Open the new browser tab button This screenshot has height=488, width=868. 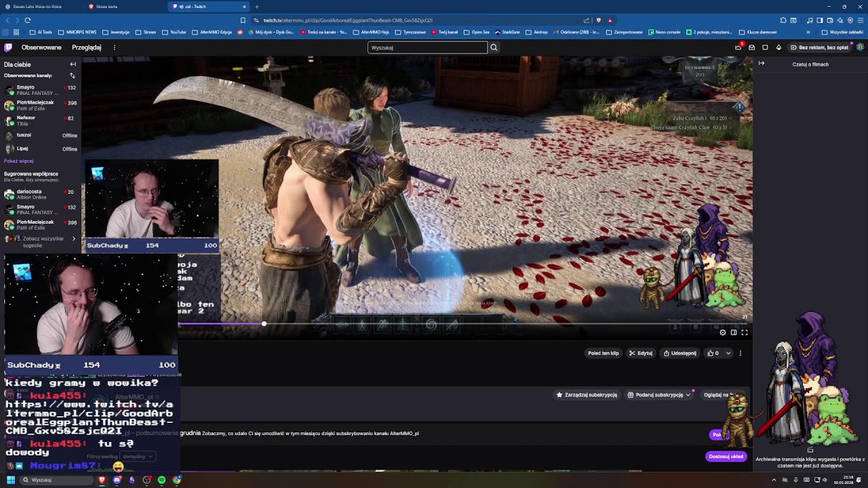pyautogui.click(x=257, y=7)
